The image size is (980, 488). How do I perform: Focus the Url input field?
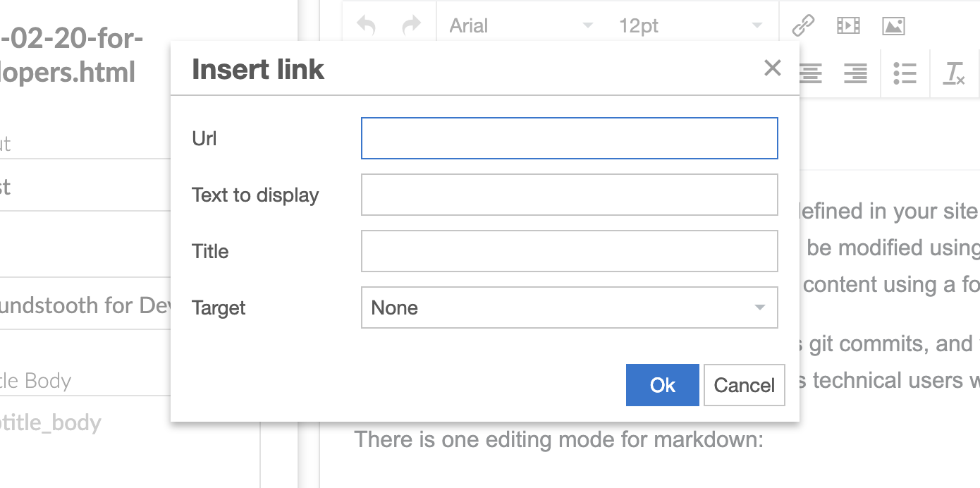(569, 138)
